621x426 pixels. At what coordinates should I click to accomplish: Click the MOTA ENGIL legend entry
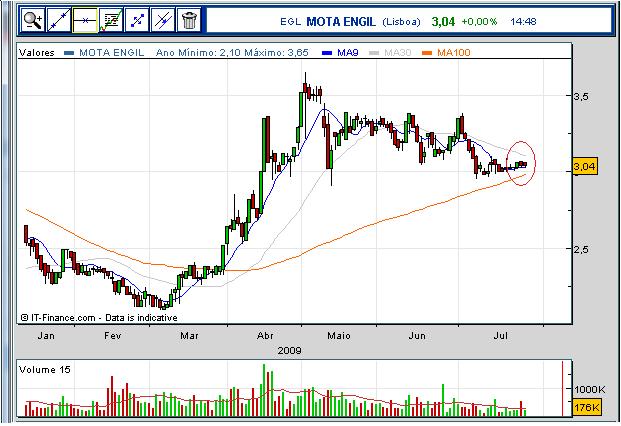pos(104,52)
